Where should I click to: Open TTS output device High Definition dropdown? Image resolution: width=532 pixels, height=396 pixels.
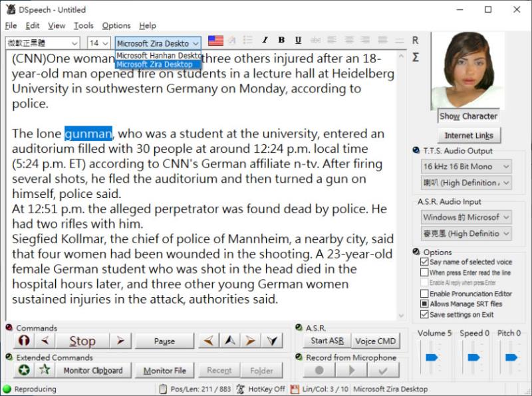[466, 183]
